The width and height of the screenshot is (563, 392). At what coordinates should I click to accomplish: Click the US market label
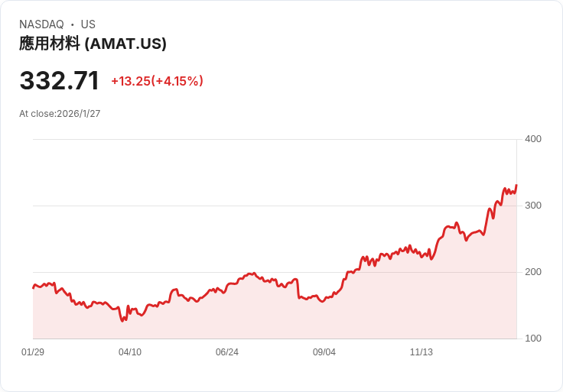88,24
